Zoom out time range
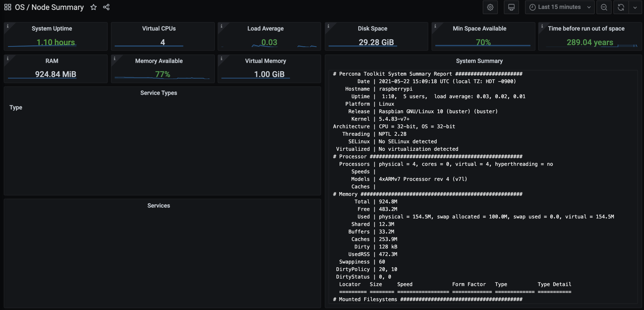This screenshot has width=644, height=310. pos(604,7)
